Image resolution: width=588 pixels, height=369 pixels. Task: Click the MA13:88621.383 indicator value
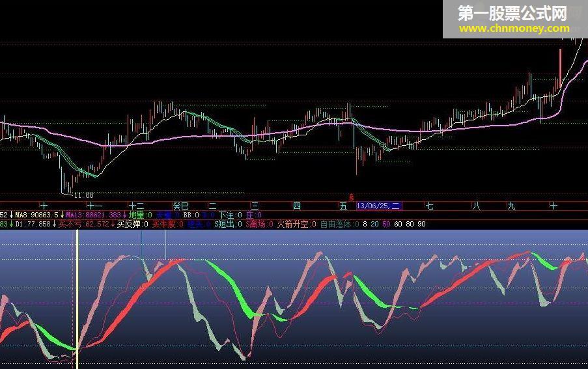pyautogui.click(x=93, y=215)
